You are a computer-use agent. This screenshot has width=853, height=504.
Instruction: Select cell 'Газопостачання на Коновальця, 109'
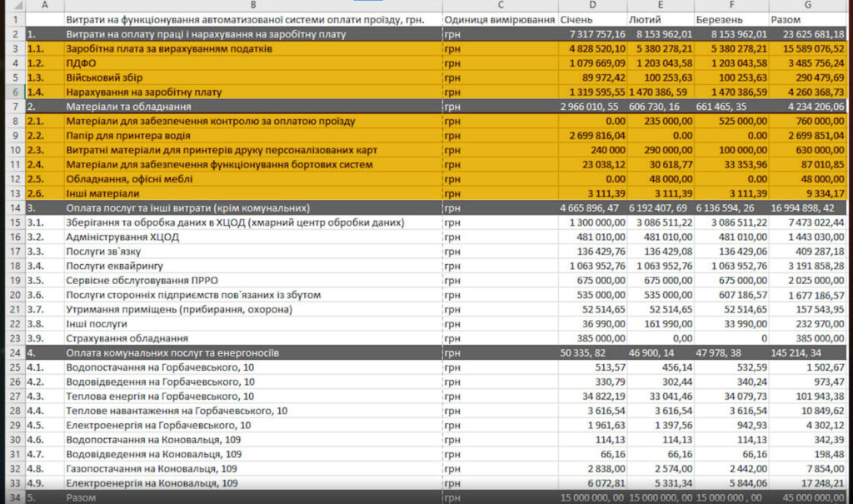click(253, 469)
